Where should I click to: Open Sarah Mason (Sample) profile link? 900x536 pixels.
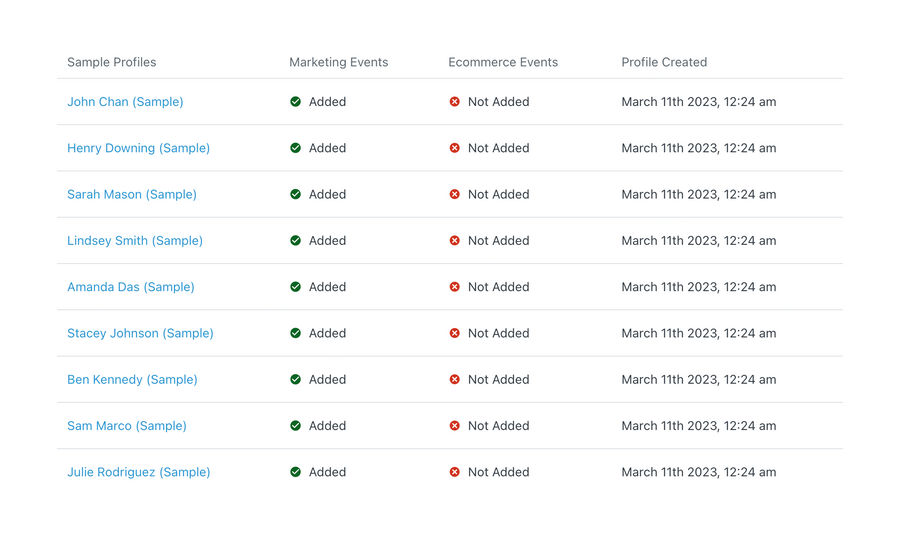tap(132, 195)
